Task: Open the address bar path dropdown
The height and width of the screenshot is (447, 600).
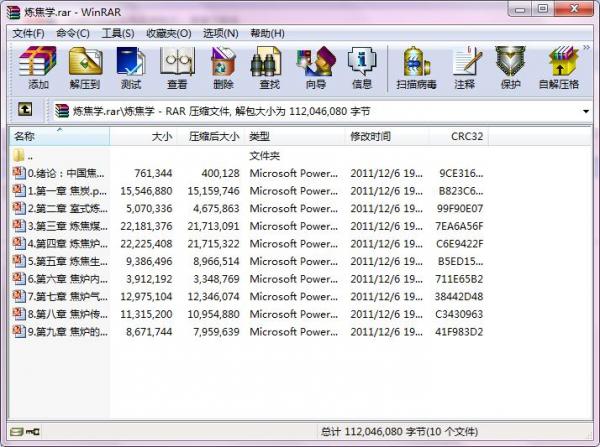Action: pos(586,111)
